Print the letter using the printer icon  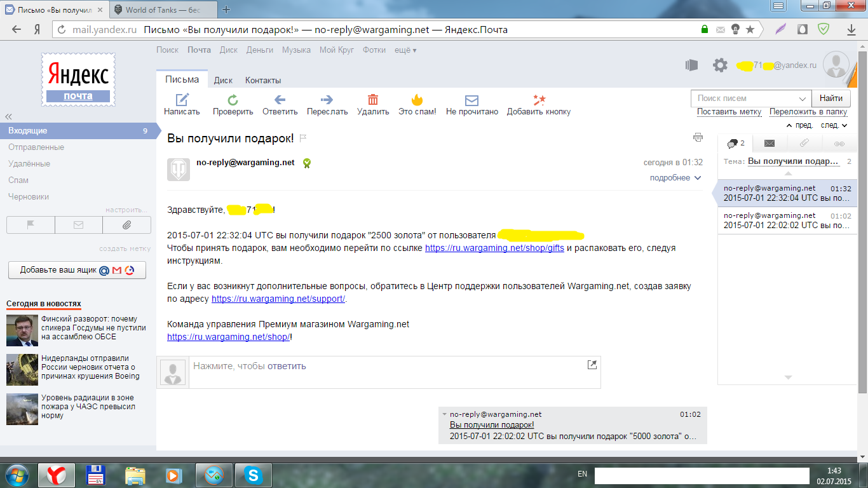[x=698, y=137]
